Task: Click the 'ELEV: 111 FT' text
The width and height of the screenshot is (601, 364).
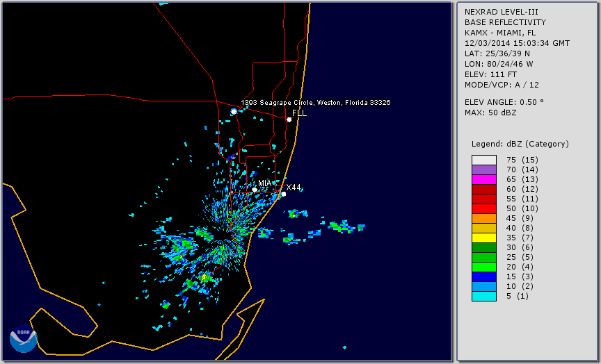Action: pyautogui.click(x=490, y=74)
